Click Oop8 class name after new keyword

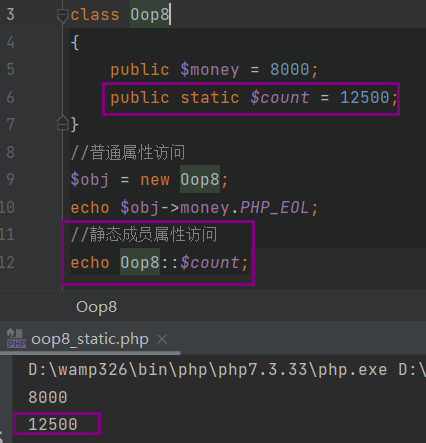pyautogui.click(x=200, y=179)
